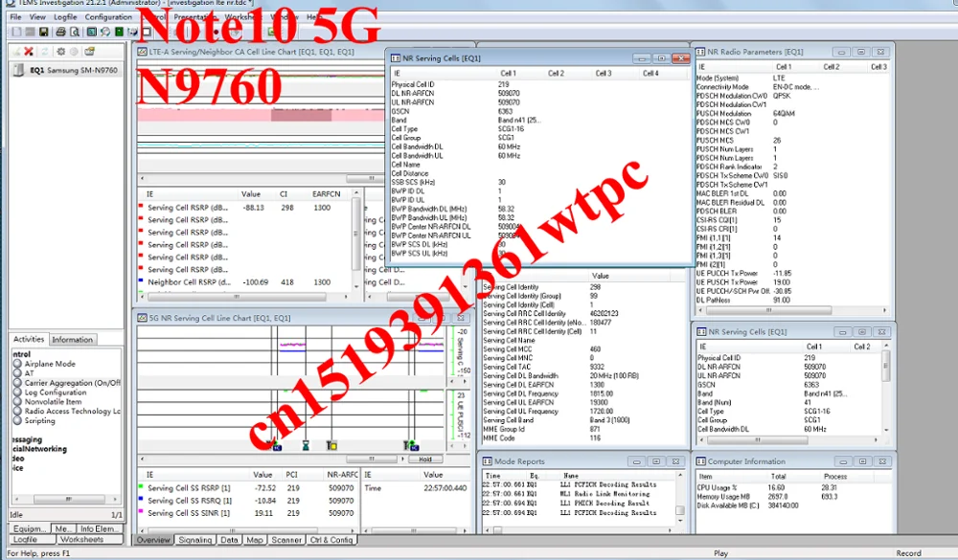This screenshot has width=958, height=560.
Task: Click the Save floppy disk toolbar icon
Action: (43, 32)
